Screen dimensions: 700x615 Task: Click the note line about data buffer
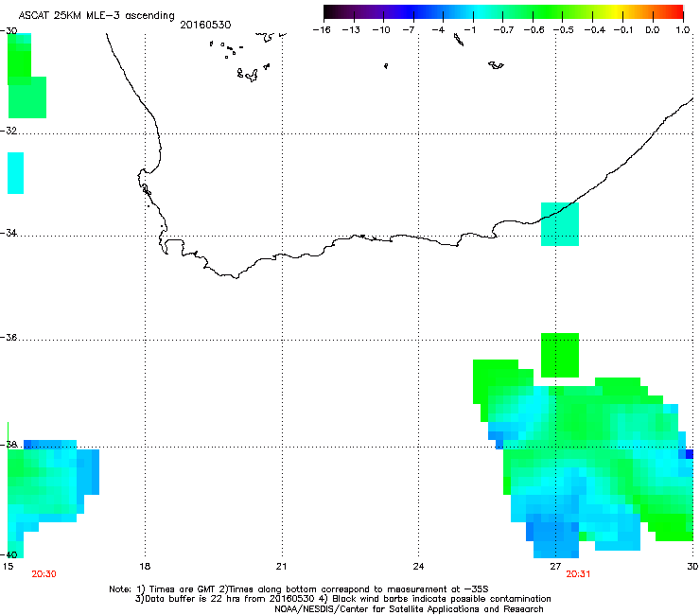[x=342, y=599]
